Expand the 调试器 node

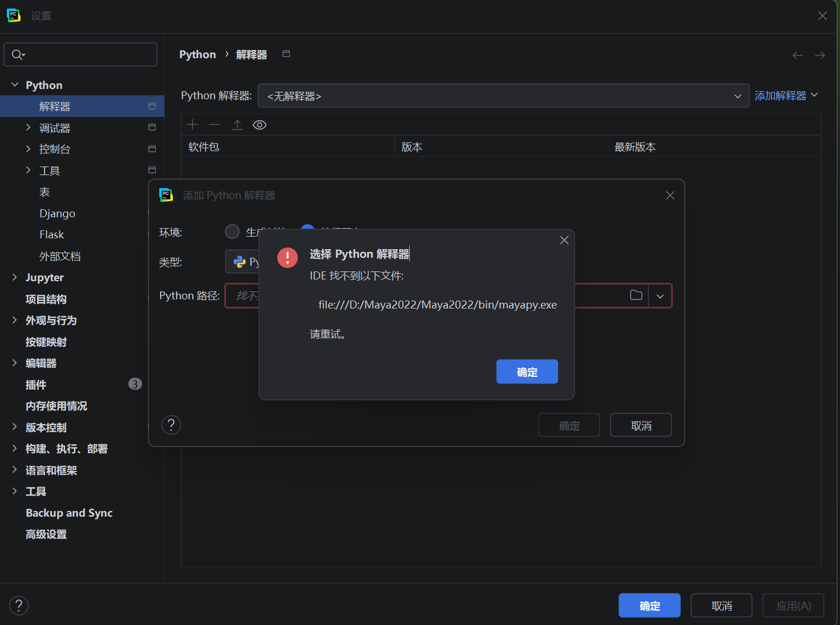point(29,128)
